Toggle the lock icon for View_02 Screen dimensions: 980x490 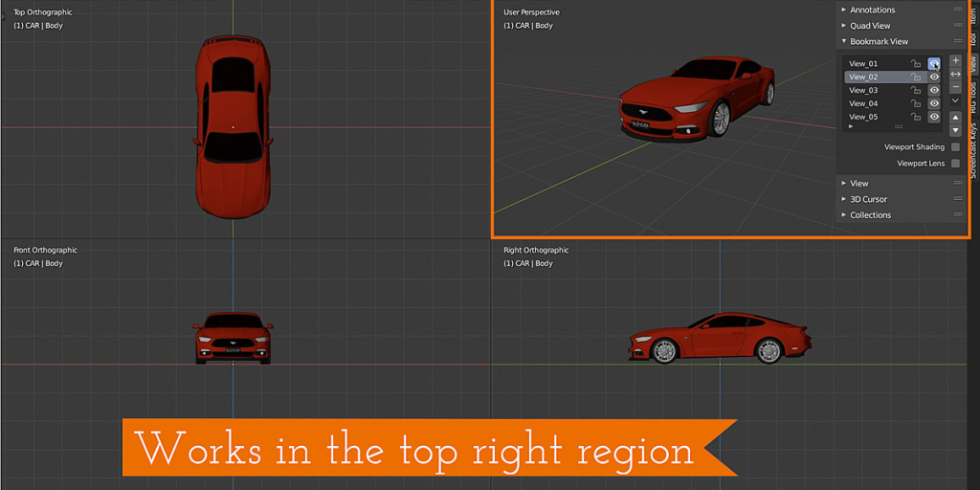916,78
